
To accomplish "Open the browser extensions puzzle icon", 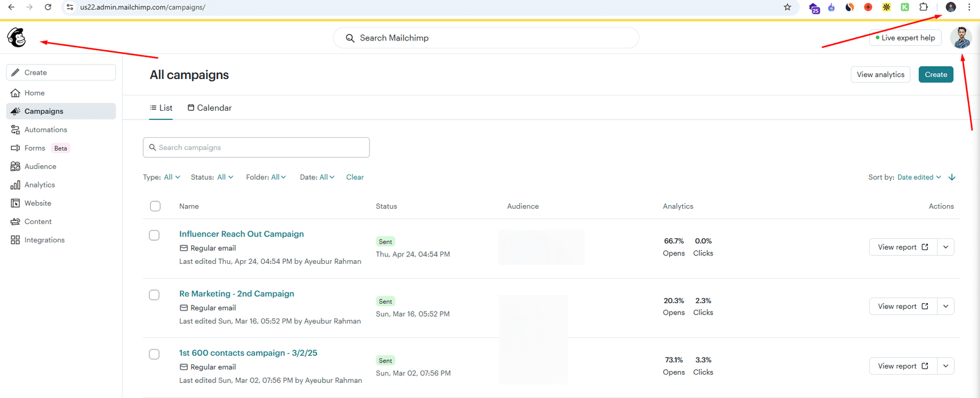I will (924, 7).
